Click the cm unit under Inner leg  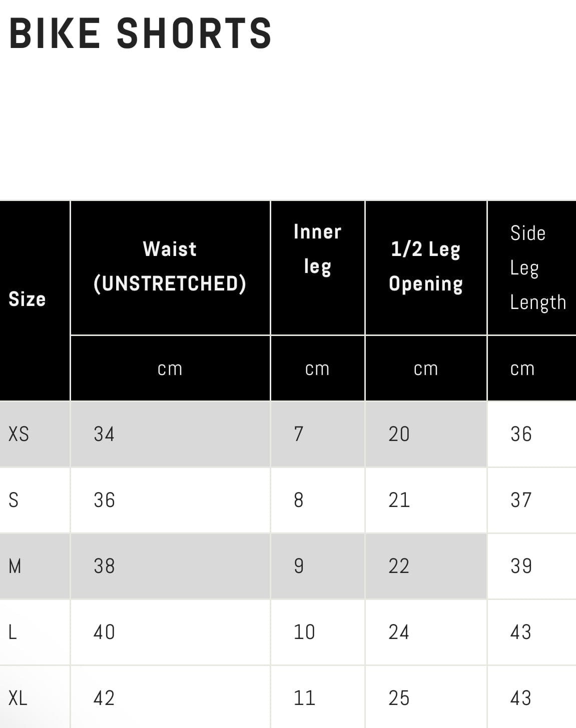317,368
